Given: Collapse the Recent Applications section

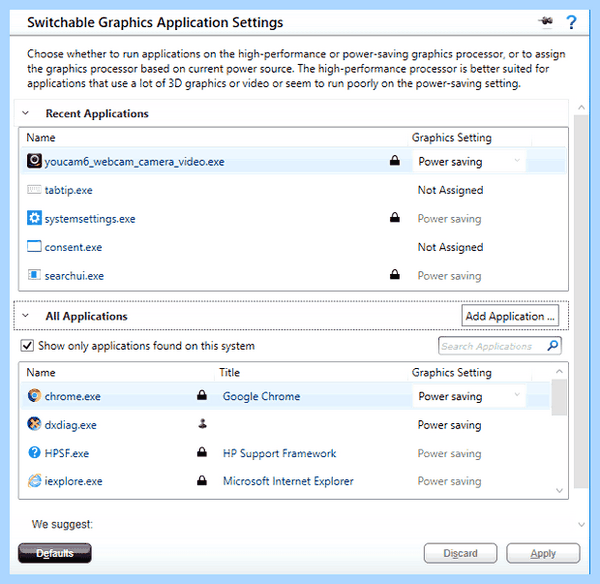Looking at the screenshot, I should [26, 113].
